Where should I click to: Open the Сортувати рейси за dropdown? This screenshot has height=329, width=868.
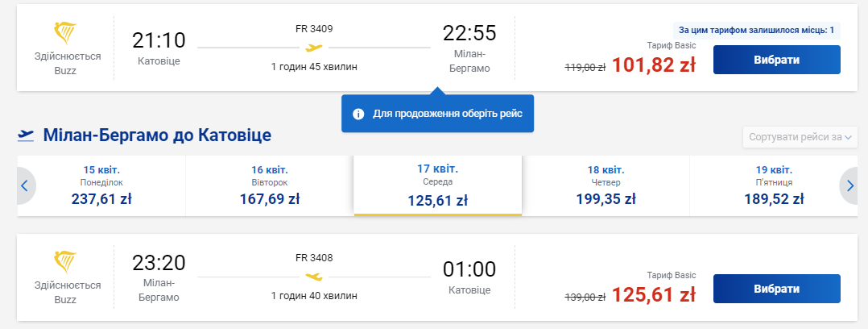(800, 137)
